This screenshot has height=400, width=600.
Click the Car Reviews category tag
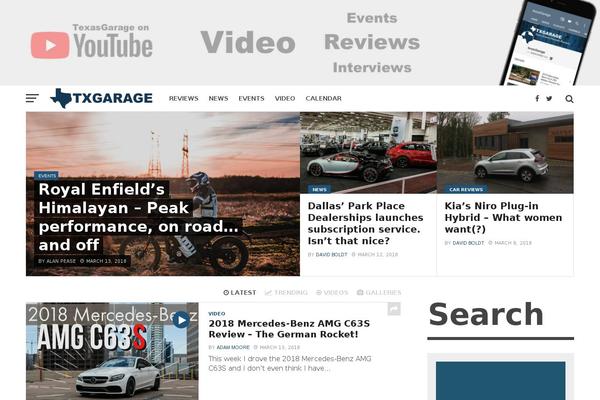466,189
